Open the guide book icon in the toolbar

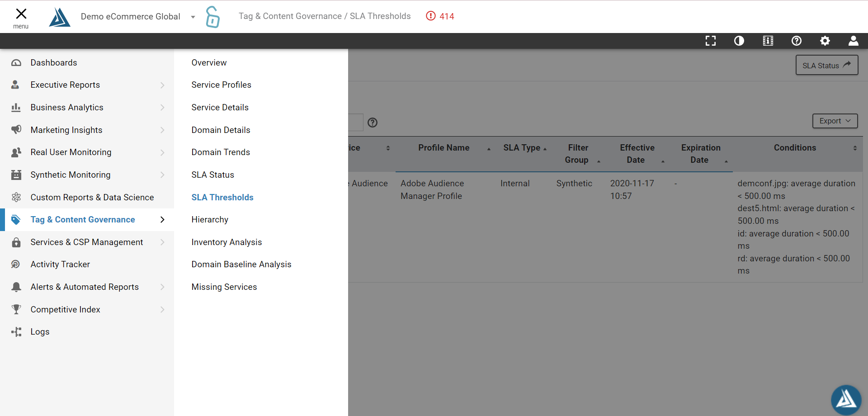(x=768, y=41)
